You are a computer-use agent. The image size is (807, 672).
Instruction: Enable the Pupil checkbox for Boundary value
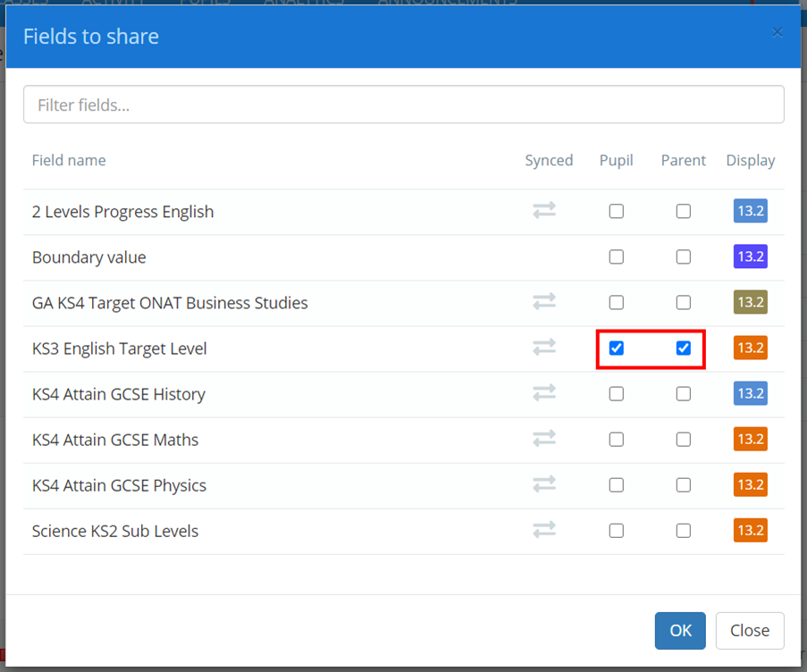point(616,256)
